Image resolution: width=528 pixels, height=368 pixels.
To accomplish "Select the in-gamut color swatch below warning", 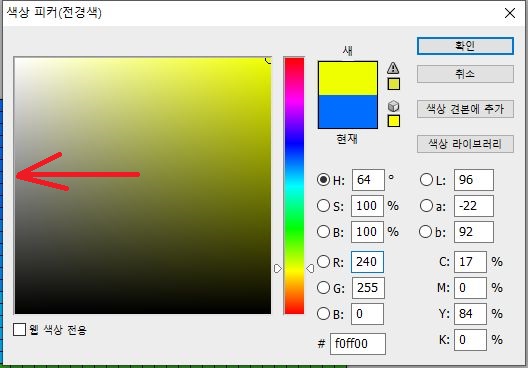I will click(394, 84).
